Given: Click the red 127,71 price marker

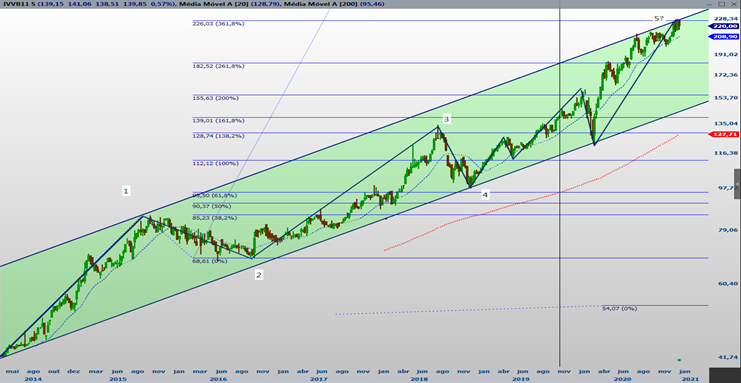Looking at the screenshot, I should click(724, 134).
